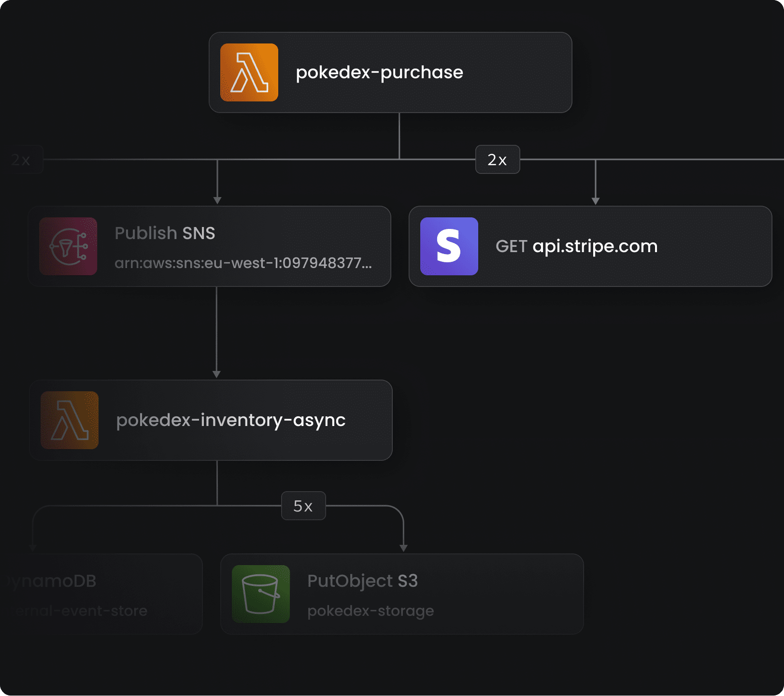Select the pokedex-purchase node title

[x=379, y=72]
